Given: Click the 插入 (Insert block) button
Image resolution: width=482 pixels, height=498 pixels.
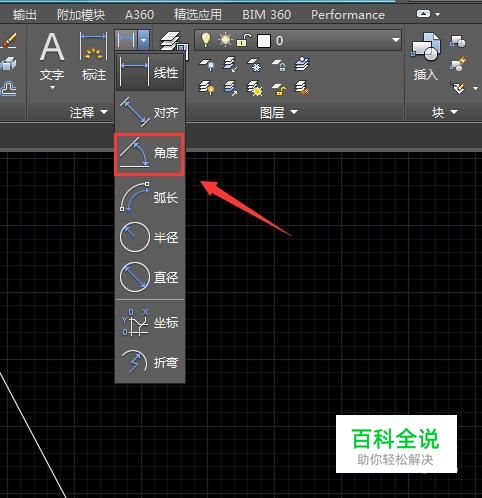Looking at the screenshot, I should tap(425, 56).
